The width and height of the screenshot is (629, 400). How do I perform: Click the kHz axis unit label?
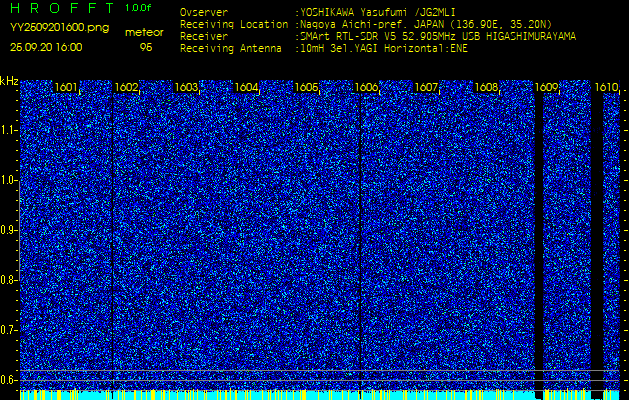9,81
